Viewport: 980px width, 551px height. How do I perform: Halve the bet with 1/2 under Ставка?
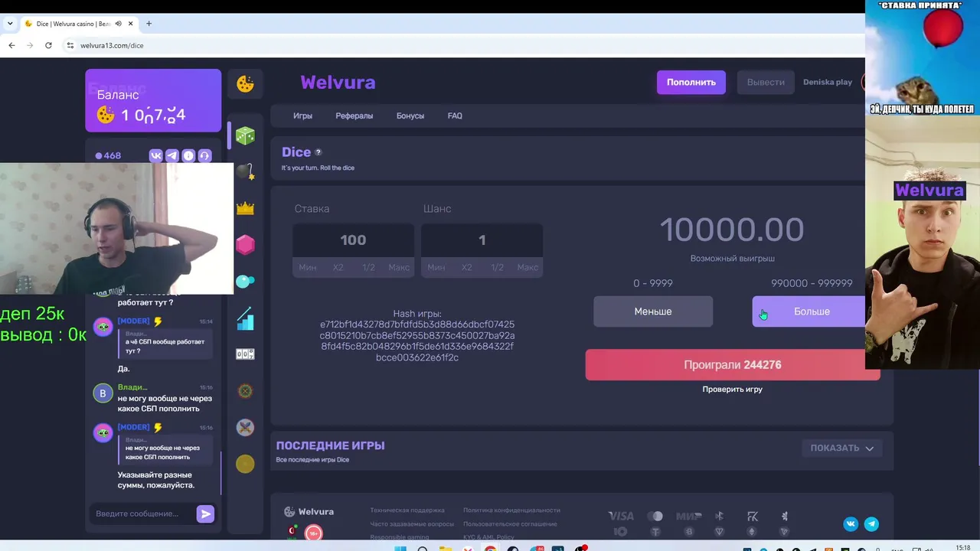click(368, 267)
